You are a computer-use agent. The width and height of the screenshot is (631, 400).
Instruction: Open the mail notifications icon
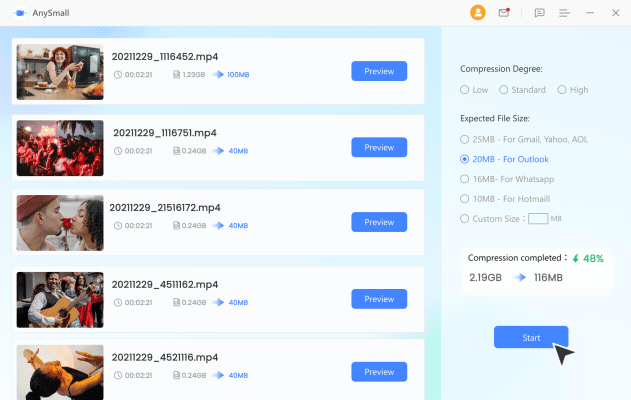(504, 13)
